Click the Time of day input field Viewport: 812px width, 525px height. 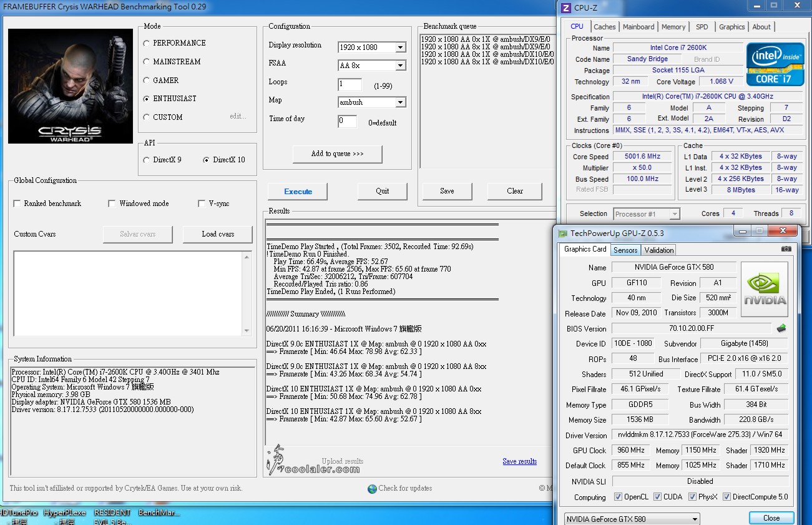(347, 121)
